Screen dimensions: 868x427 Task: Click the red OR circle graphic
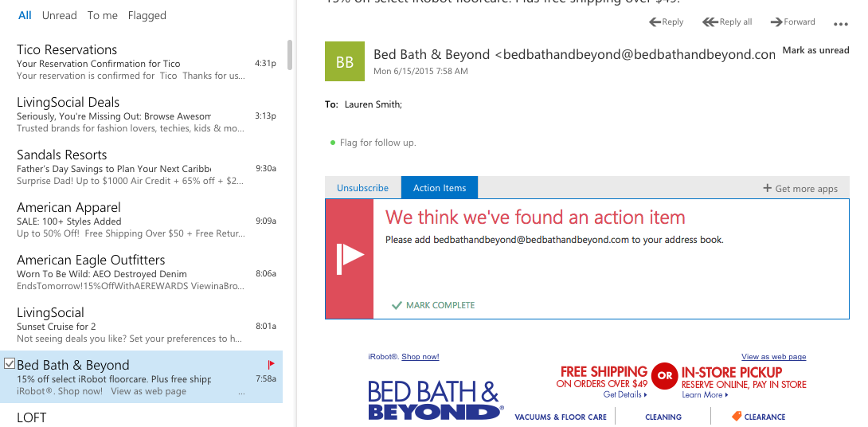(x=665, y=375)
